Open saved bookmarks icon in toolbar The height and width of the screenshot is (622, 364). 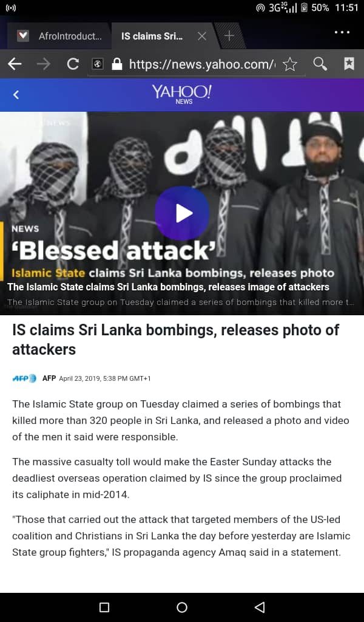tap(349, 63)
